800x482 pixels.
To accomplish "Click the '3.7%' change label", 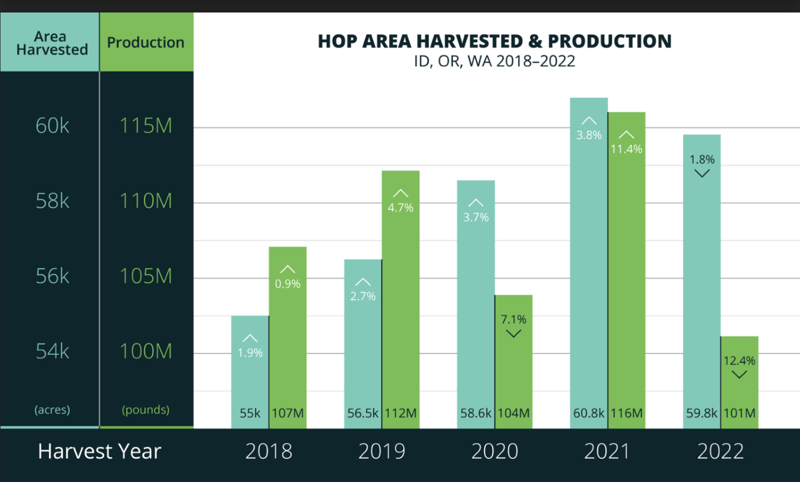I will pyautogui.click(x=476, y=217).
